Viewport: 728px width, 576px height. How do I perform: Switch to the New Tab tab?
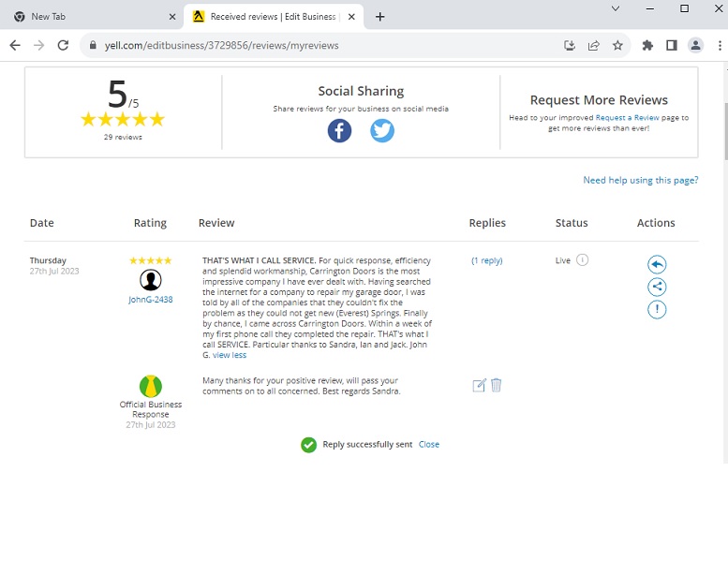pyautogui.click(x=93, y=17)
